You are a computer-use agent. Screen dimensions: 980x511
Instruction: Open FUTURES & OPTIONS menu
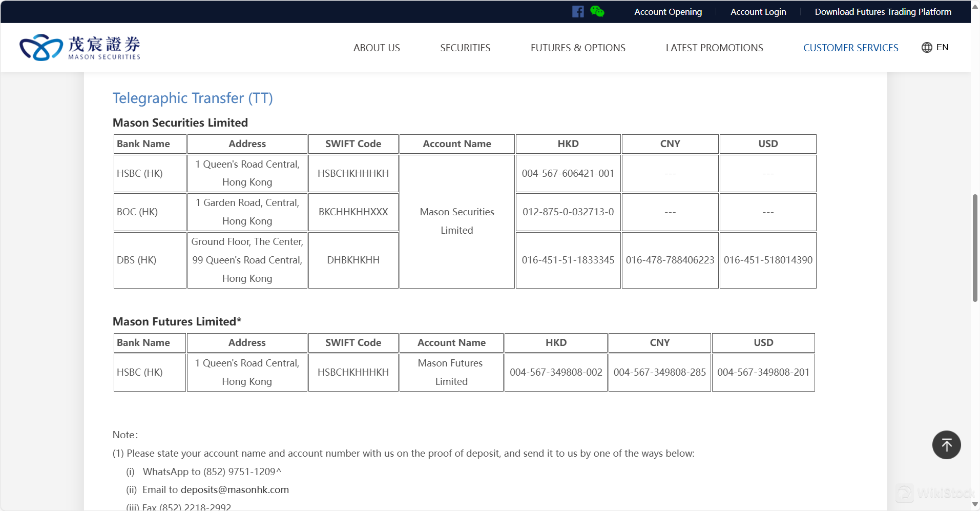click(x=578, y=48)
